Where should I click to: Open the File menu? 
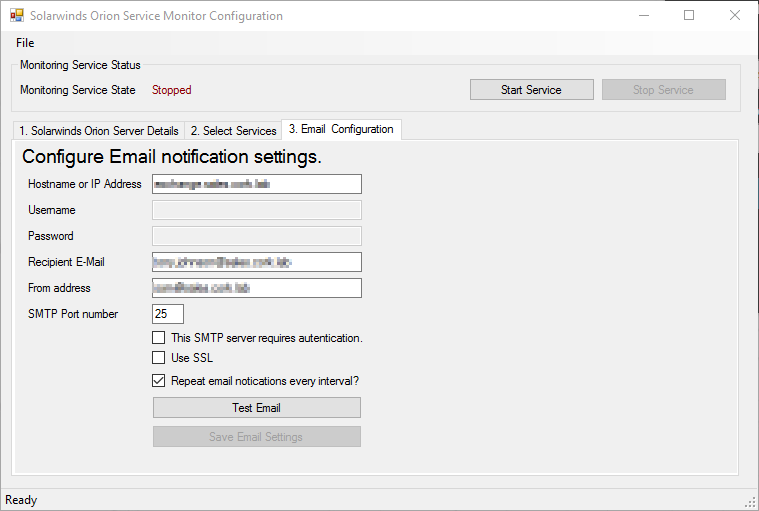click(x=25, y=43)
